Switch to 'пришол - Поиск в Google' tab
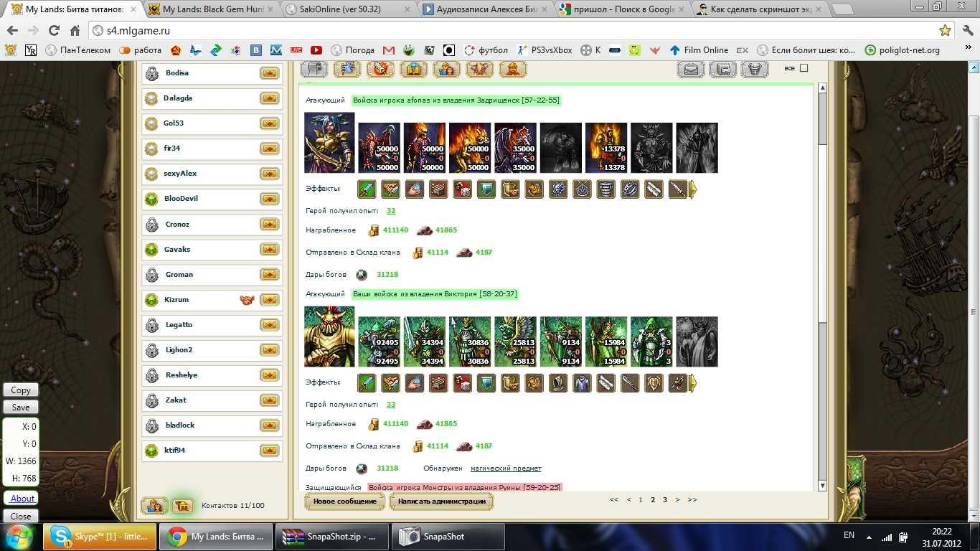The height and width of the screenshot is (551, 980). click(x=621, y=9)
